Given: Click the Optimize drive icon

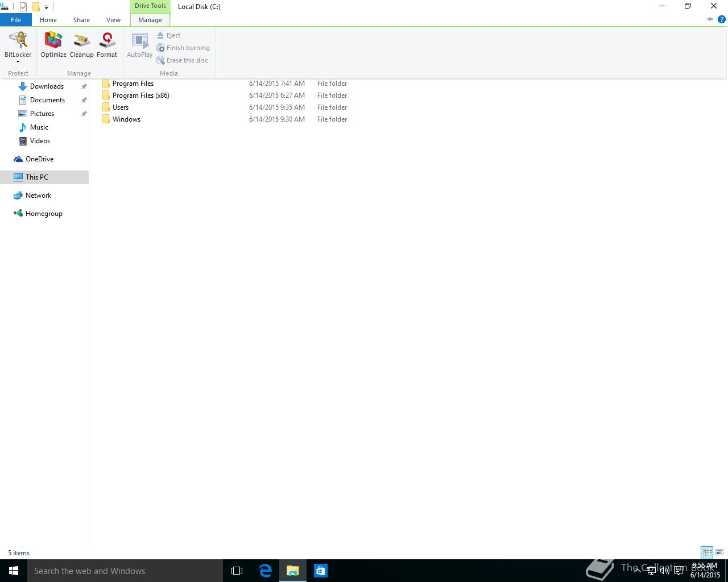Looking at the screenshot, I should pos(53,45).
